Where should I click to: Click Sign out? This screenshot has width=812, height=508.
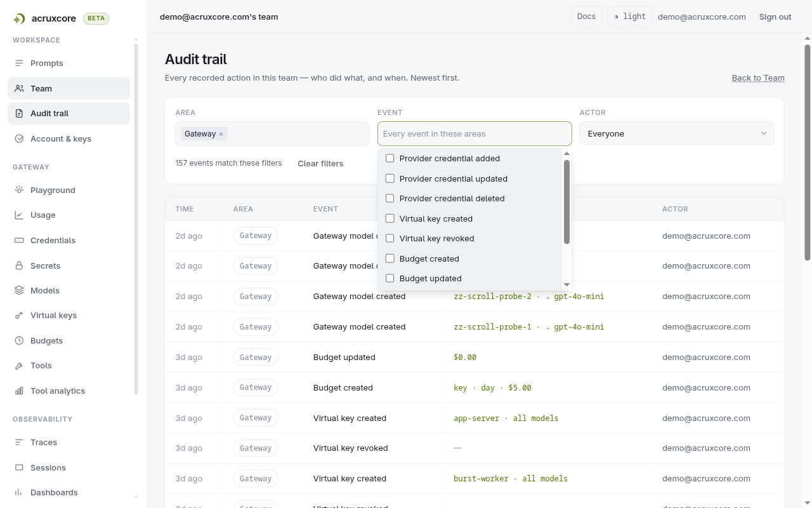775,17
